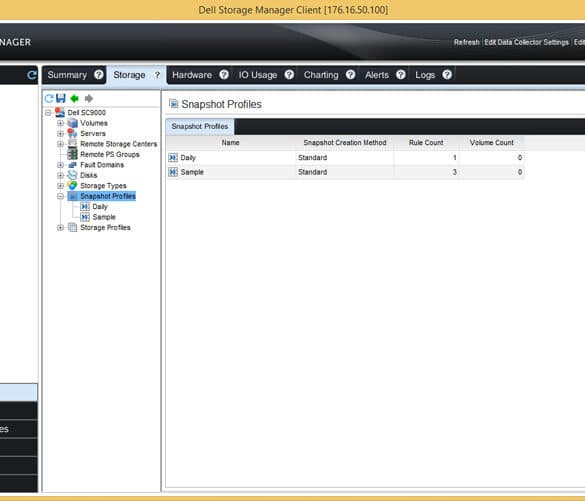This screenshot has width=585, height=501.
Task: Click the Sample row icon in table
Action: click(173, 172)
